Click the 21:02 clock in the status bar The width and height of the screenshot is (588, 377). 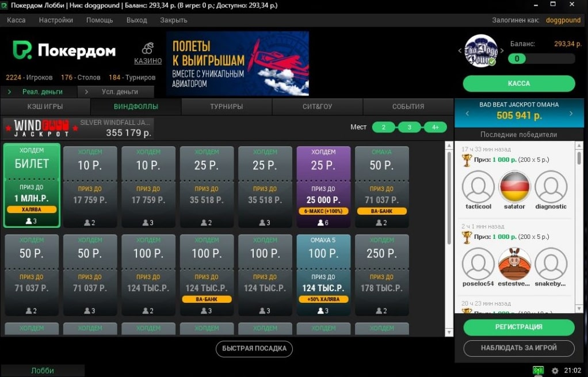(x=572, y=371)
